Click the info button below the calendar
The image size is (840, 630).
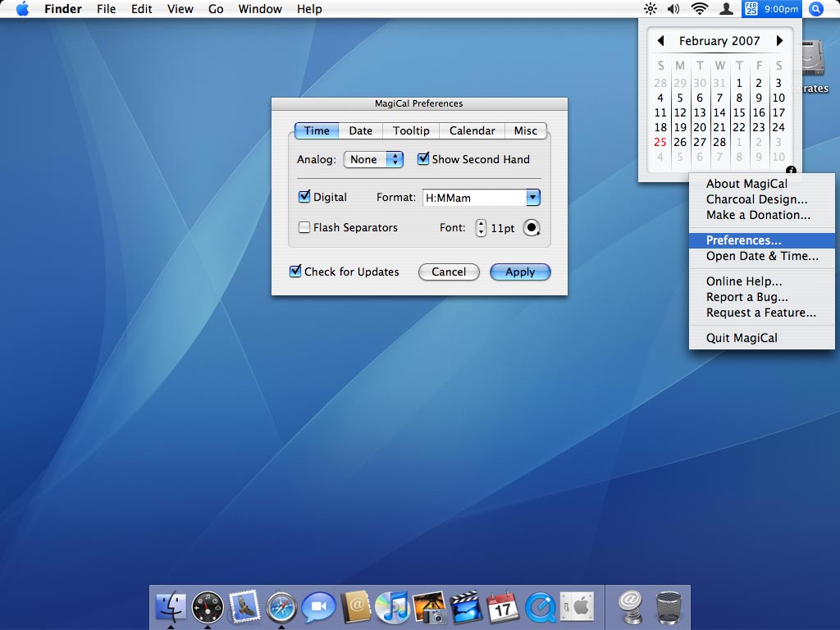[x=791, y=171]
